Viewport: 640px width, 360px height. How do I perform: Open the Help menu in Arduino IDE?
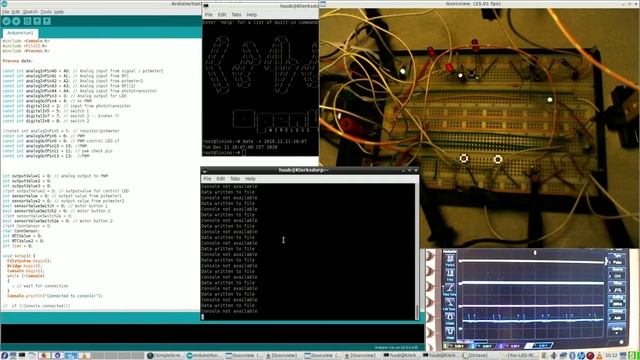[59, 12]
